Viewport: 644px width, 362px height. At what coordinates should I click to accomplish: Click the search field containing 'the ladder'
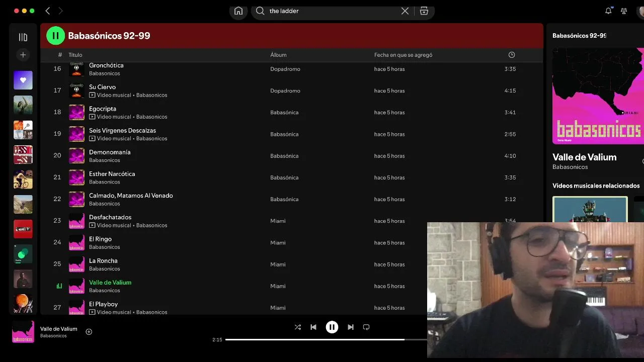click(x=332, y=11)
